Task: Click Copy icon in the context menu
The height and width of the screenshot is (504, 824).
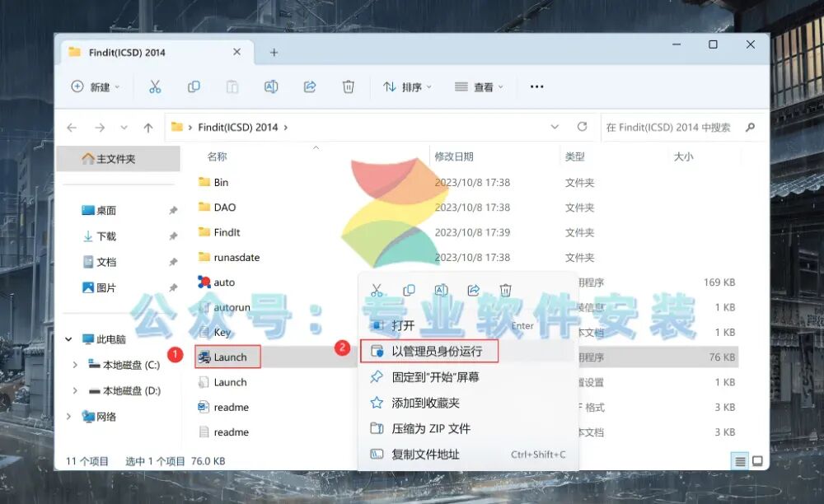Action: point(409,290)
